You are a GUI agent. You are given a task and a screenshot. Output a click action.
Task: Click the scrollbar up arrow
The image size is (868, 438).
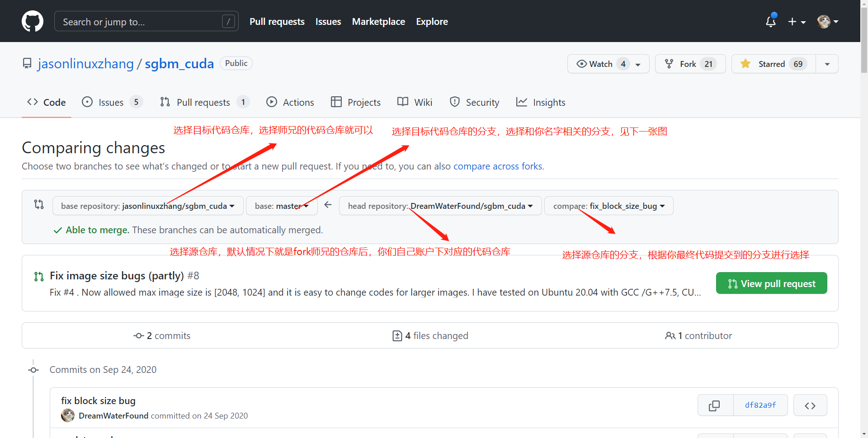coord(864,4)
